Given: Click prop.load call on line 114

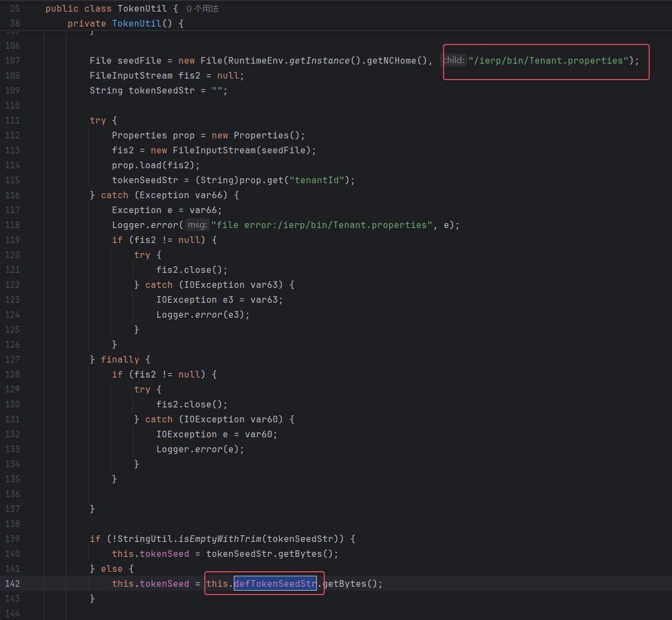Looking at the screenshot, I should [153, 165].
